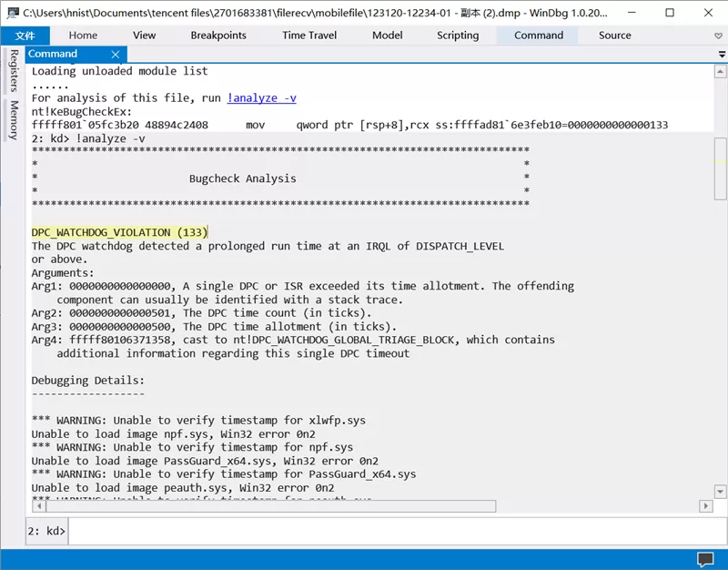Viewport: 728px width, 570px height.
Task: Click the kd> command input field
Action: pos(396,531)
